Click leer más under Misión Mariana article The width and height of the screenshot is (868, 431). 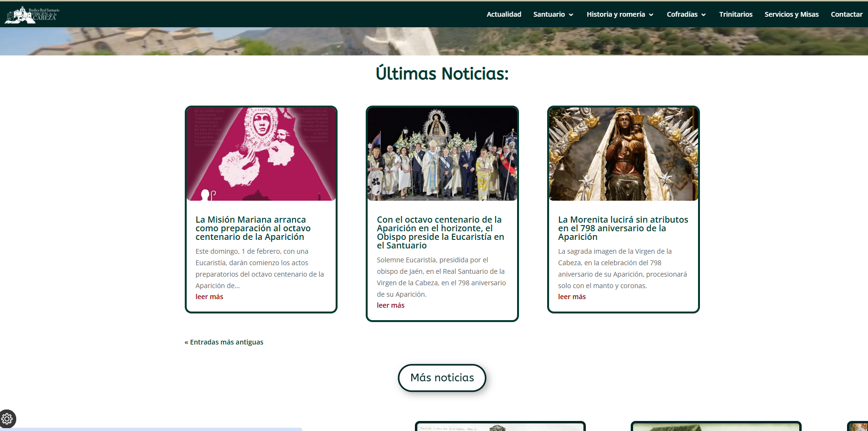click(209, 297)
